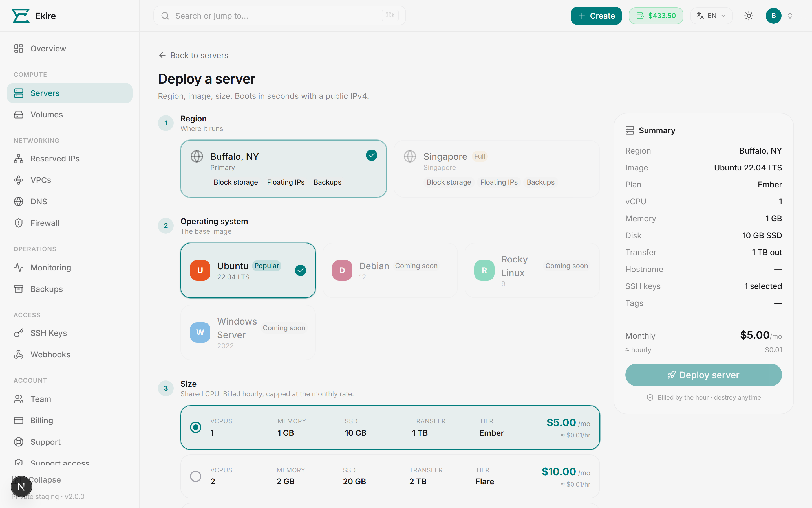Viewport: 812px width, 508px height.
Task: Click the SSH Keys key icon
Action: point(18,333)
